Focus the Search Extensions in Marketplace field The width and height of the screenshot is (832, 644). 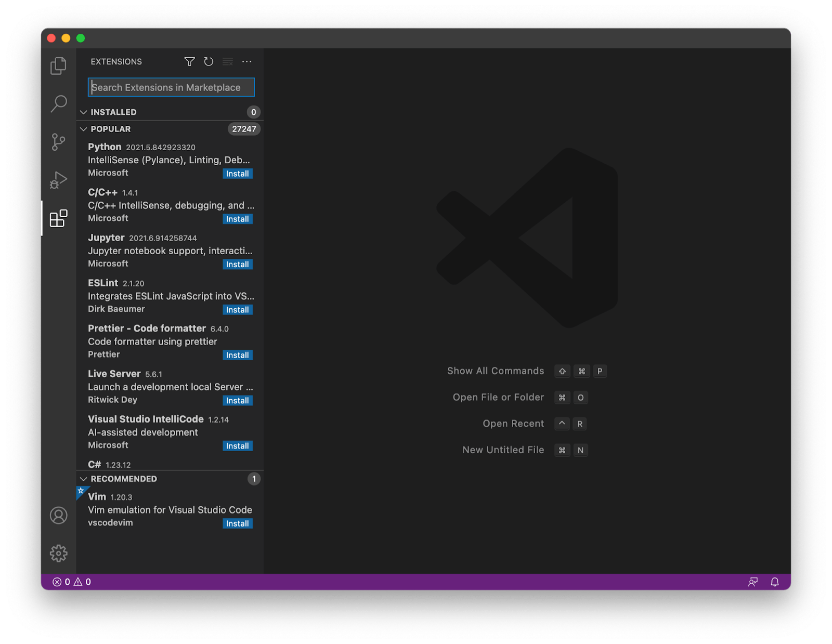[171, 87]
